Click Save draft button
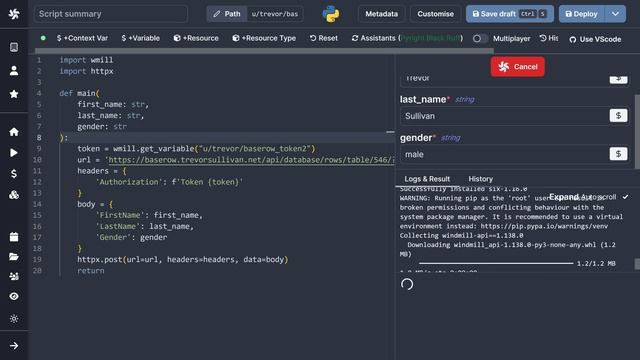Screen dimensions: 640x360 [510, 14]
